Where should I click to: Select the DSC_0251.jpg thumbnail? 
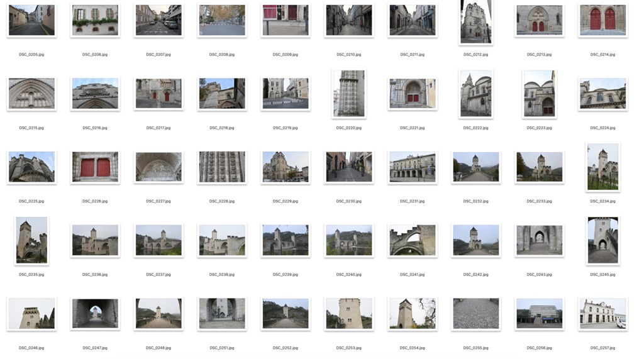pyautogui.click(x=222, y=313)
